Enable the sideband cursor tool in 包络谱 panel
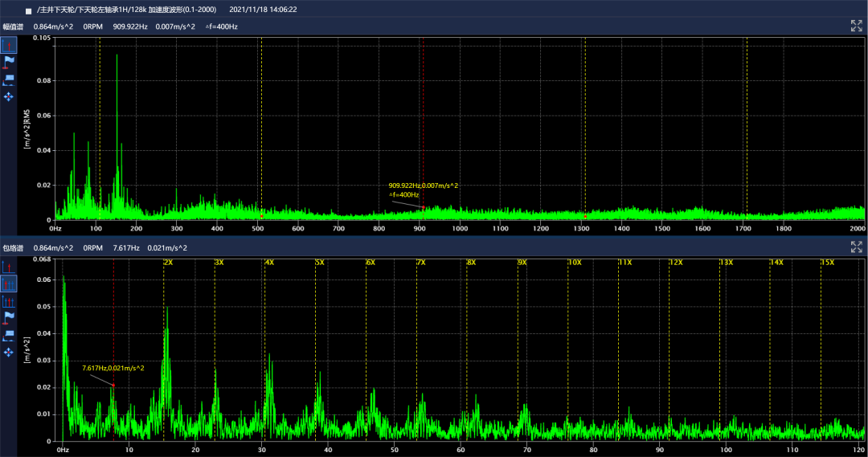This screenshot has width=868, height=457. pos(9,301)
